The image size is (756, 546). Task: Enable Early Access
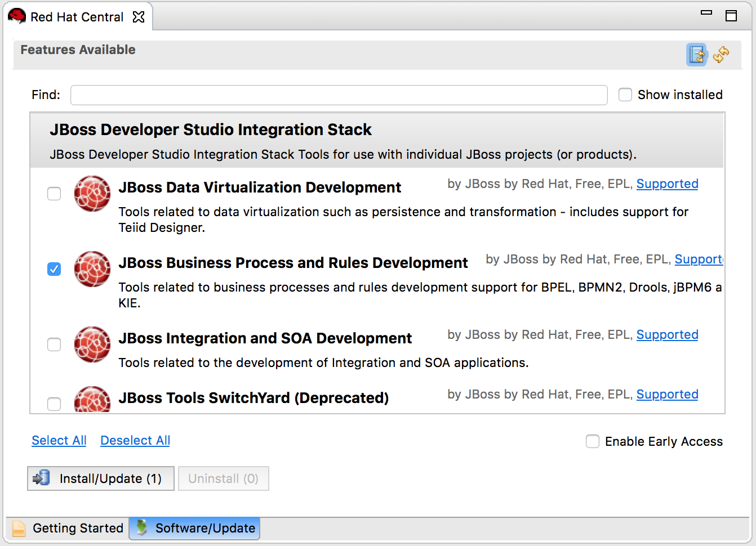tap(592, 441)
